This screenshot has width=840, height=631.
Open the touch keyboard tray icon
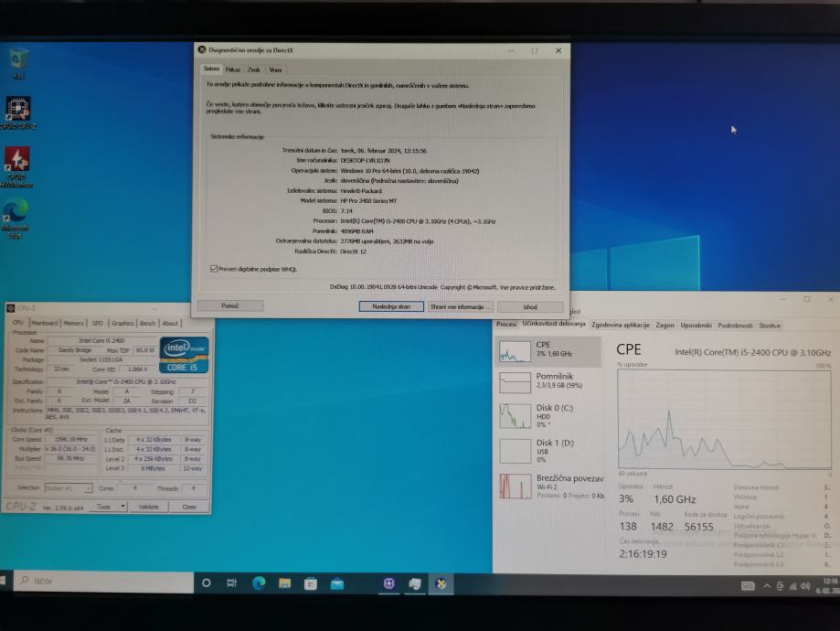coord(748,586)
